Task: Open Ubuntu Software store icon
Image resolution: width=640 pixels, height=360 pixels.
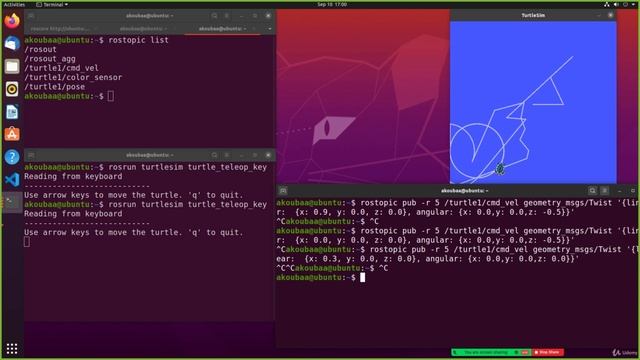Action: click(12, 134)
